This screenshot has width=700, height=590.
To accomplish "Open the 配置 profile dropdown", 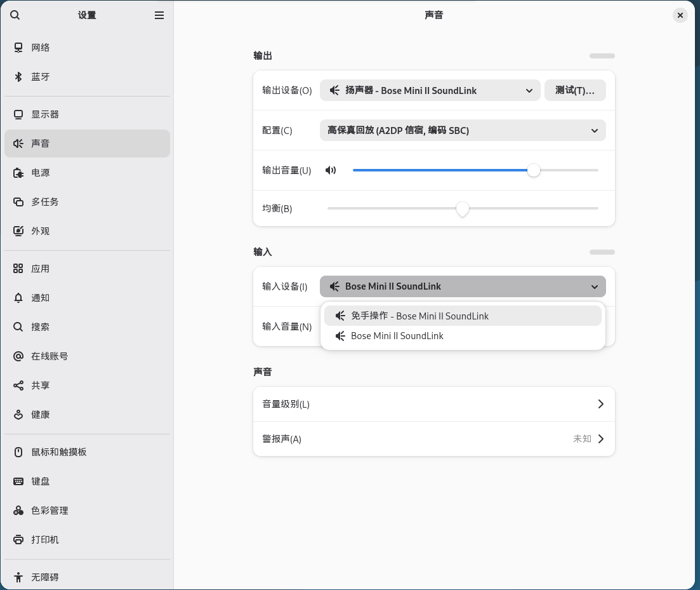I will 463,130.
